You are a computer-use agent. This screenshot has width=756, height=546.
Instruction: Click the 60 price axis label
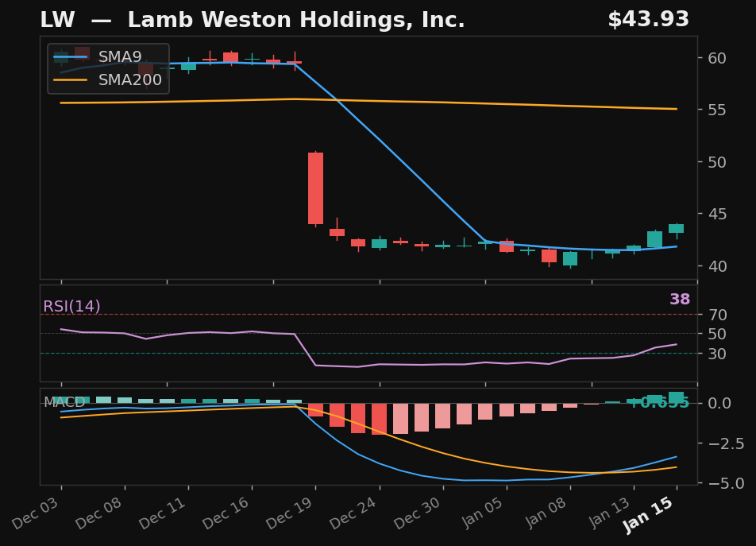pyautogui.click(x=717, y=58)
